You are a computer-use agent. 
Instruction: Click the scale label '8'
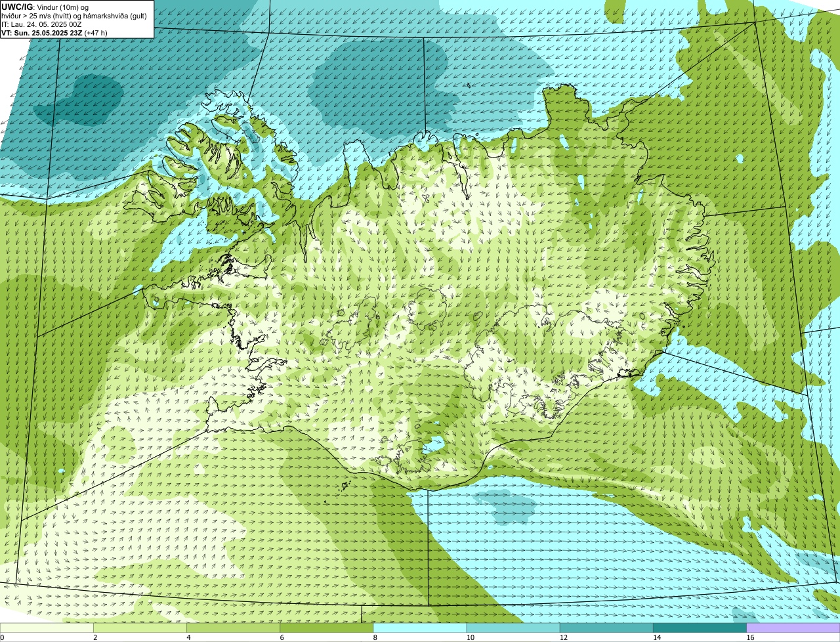pyautogui.click(x=375, y=637)
